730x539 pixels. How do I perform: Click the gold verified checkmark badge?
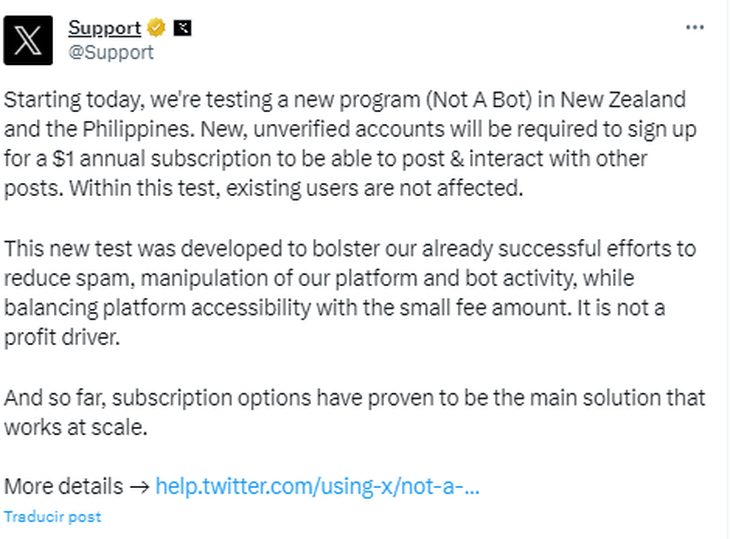[156, 28]
